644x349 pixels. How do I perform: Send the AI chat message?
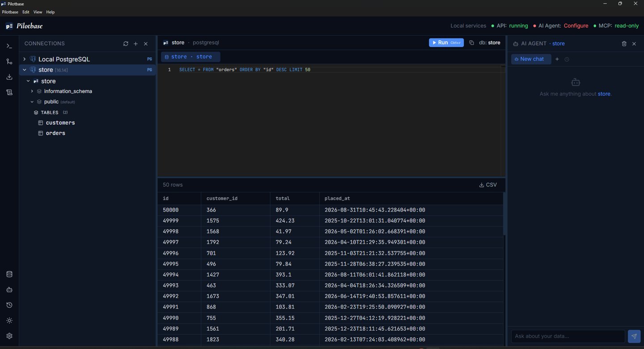click(x=634, y=336)
